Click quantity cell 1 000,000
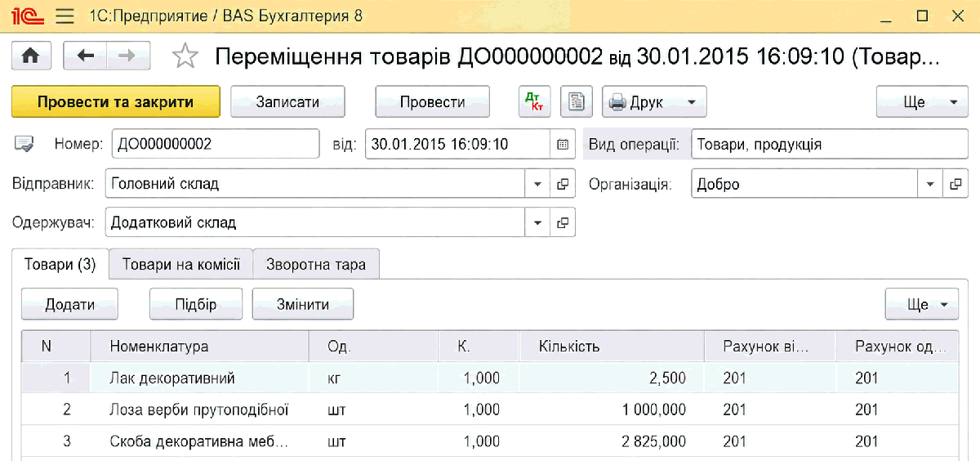The width and height of the screenshot is (980, 461). (612, 410)
